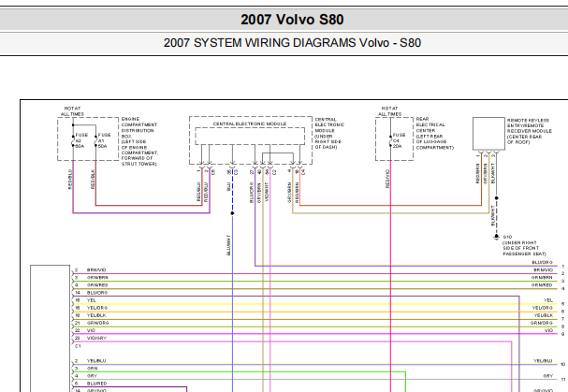The image size is (568, 392).
Task: Click left-side GRN/BRN label at pin 3
Action: tap(97, 278)
